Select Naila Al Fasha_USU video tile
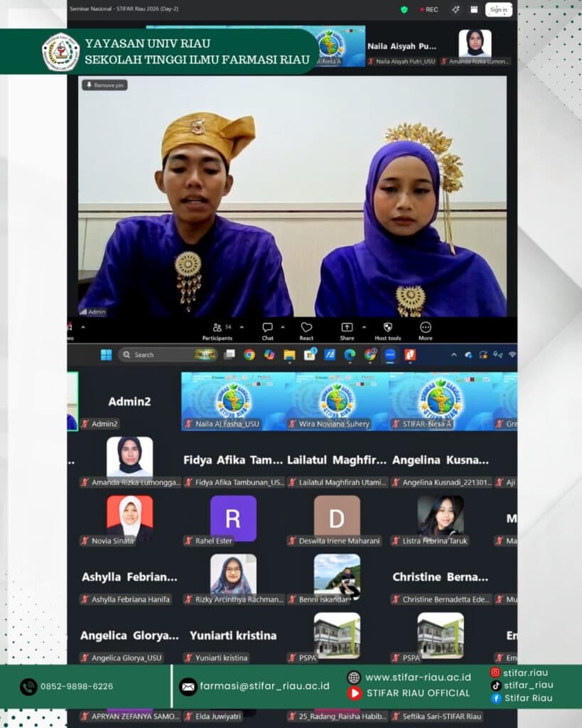Image resolution: width=582 pixels, height=728 pixels. tap(233, 402)
